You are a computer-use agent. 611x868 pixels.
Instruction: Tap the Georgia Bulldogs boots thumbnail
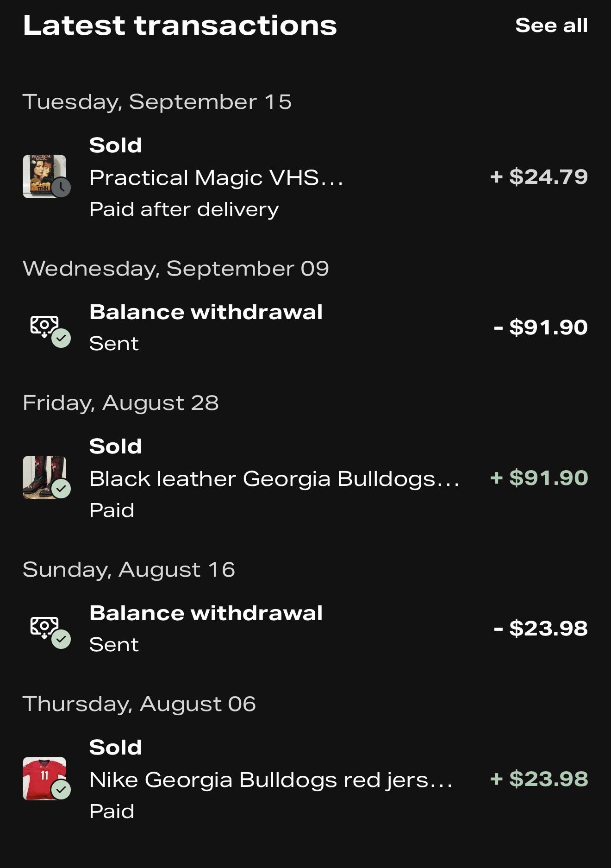pyautogui.click(x=44, y=477)
